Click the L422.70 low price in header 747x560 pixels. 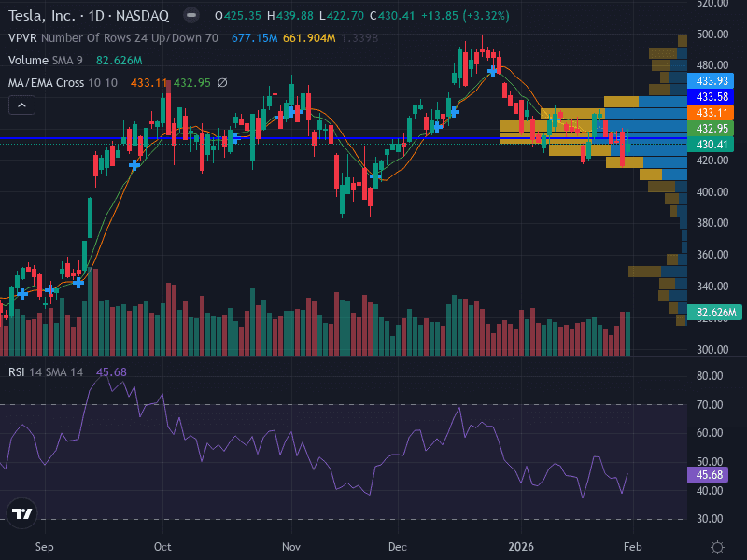pos(342,16)
